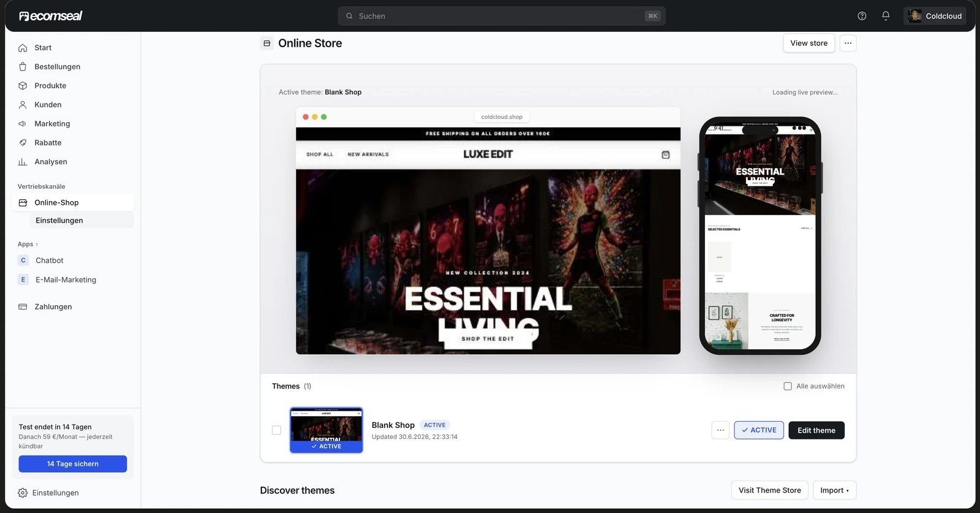Screen dimensions: 980x513
Task: Click the Bestellungen bag icon
Action: click(x=23, y=67)
